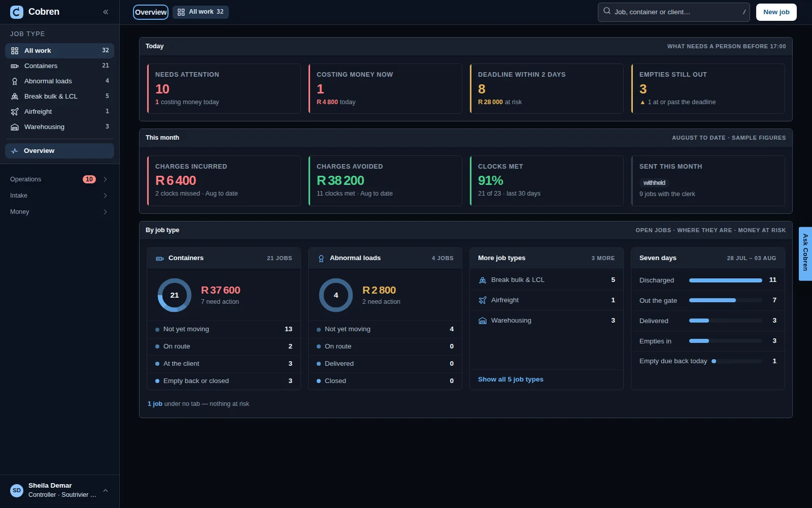
Task: Click the Operations 10 badge
Action: pos(89,179)
